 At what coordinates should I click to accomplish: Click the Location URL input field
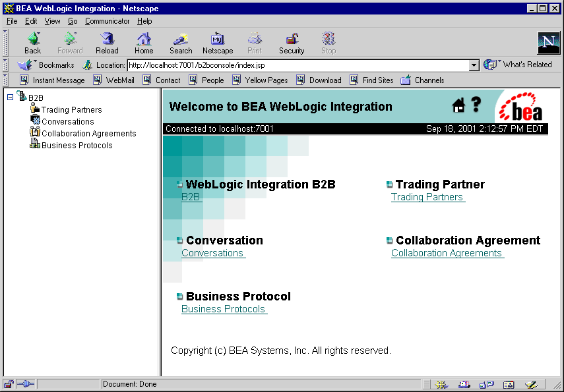(298, 65)
